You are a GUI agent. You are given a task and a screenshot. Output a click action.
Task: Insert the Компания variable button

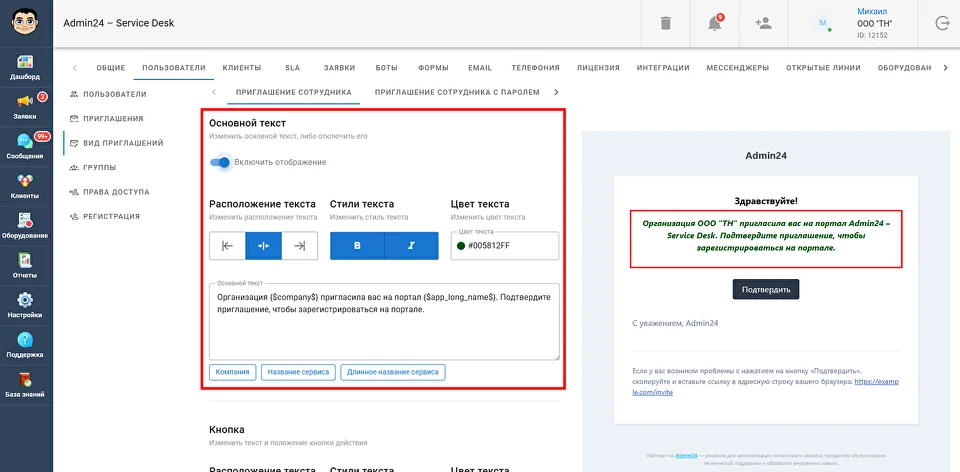[x=232, y=372]
